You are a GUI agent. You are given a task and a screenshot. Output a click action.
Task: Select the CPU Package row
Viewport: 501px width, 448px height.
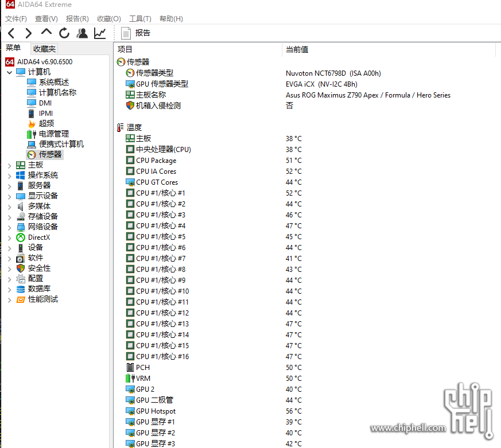coord(213,160)
